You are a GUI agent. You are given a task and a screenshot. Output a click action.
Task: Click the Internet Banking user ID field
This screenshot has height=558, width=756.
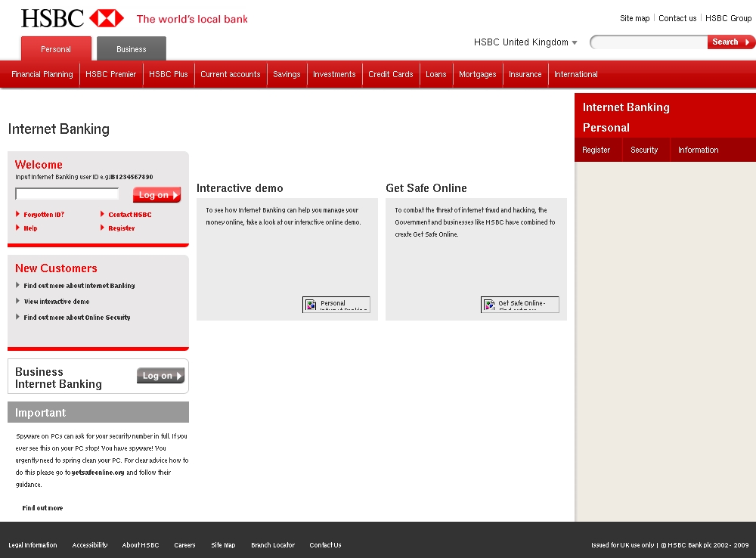tap(67, 194)
